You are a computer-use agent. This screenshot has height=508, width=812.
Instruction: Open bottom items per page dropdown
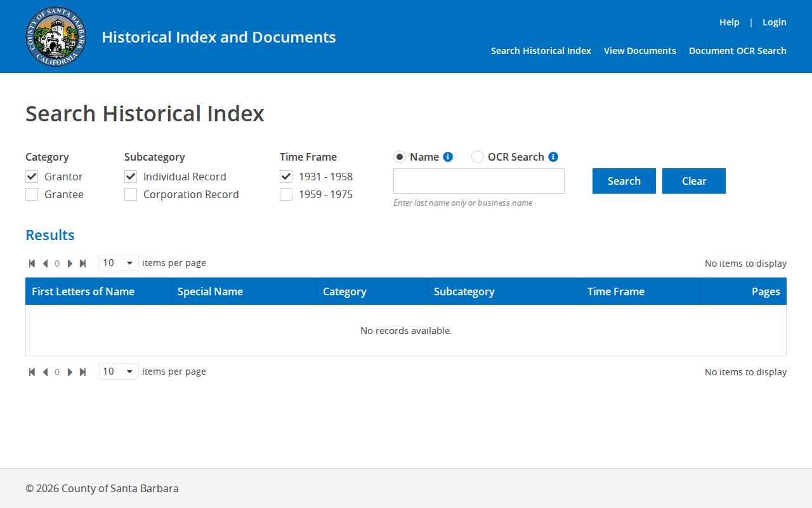coord(119,371)
